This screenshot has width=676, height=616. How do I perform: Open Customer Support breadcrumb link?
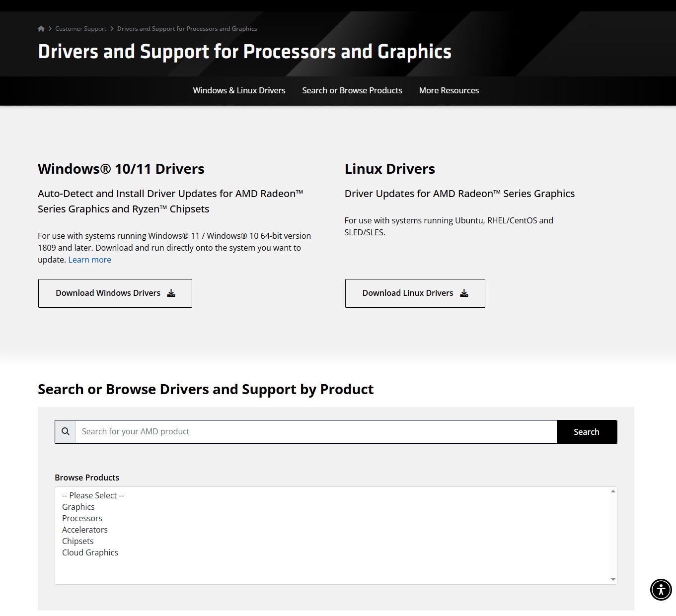point(81,29)
